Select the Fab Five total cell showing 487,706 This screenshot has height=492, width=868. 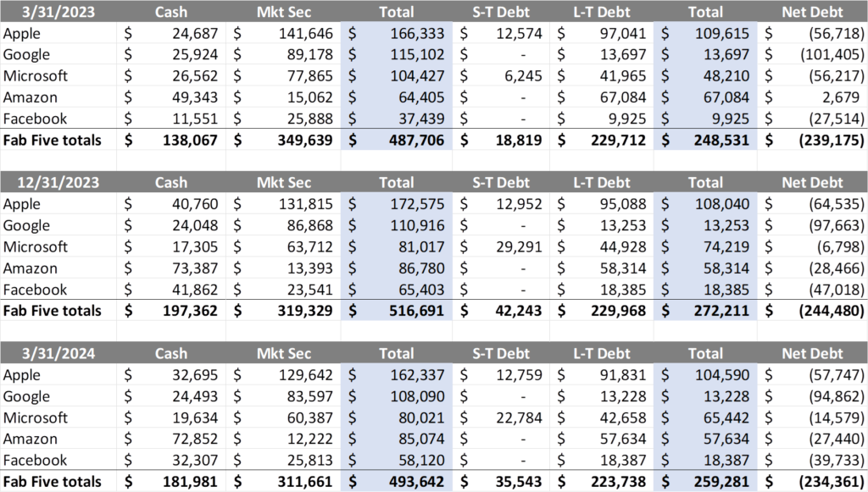397,140
